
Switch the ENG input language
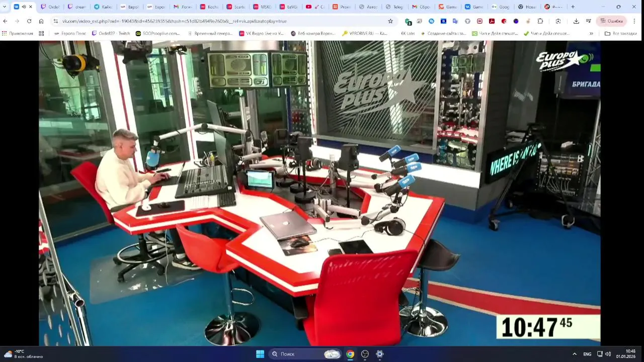(587, 354)
